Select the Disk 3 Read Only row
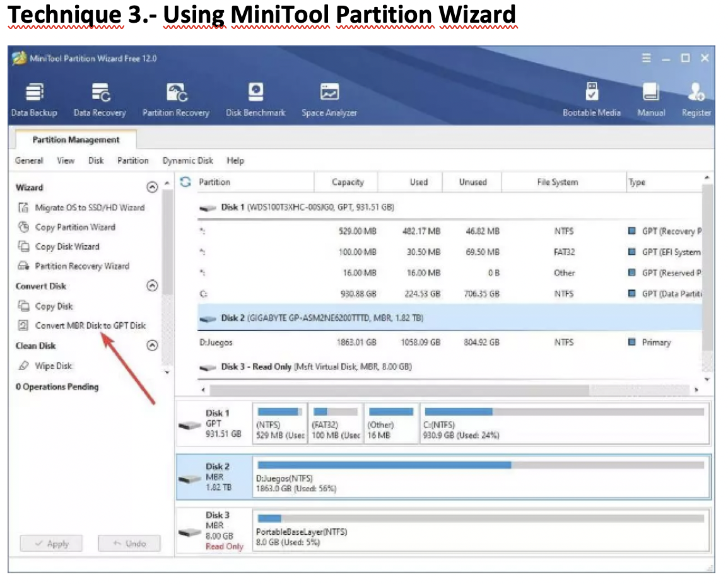Viewport: 728px width, 584px height. (449, 367)
